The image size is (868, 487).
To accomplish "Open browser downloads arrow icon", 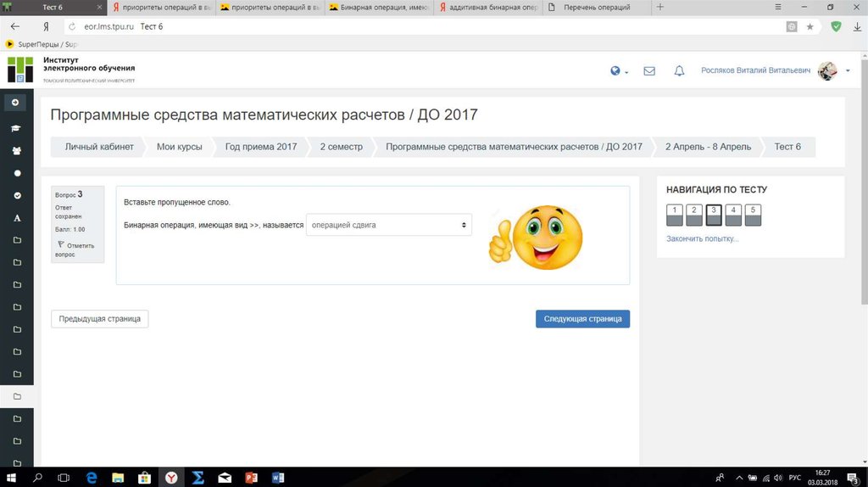I will 858,26.
